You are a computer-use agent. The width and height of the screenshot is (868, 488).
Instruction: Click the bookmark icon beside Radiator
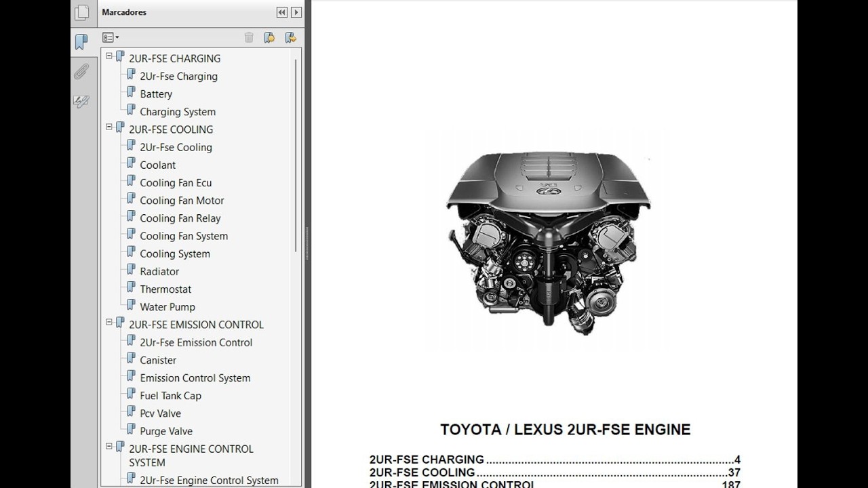pos(131,269)
